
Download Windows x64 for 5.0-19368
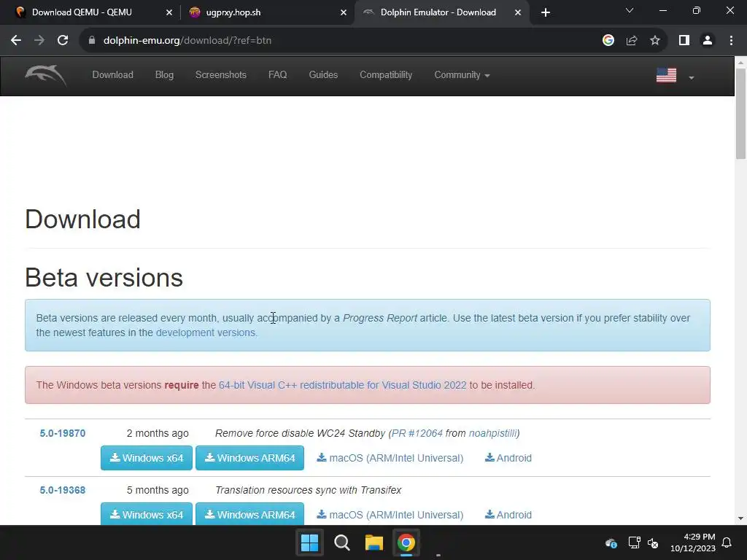[146, 514]
